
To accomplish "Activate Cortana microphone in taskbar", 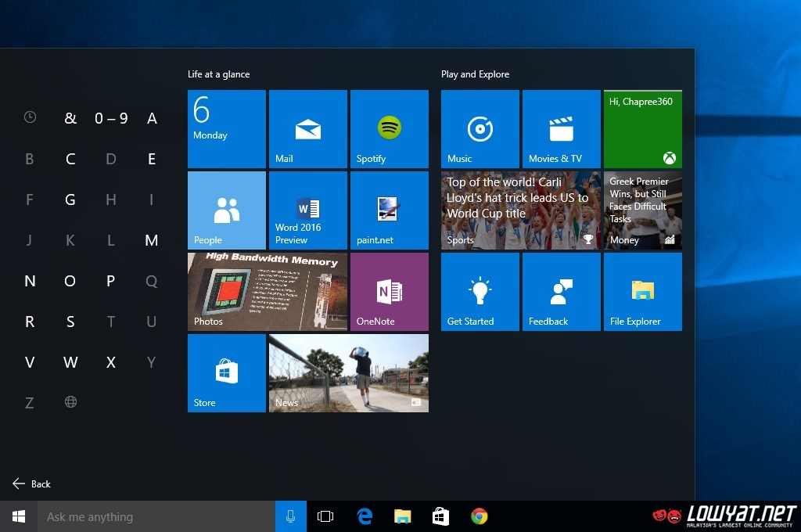I will pyautogui.click(x=291, y=517).
